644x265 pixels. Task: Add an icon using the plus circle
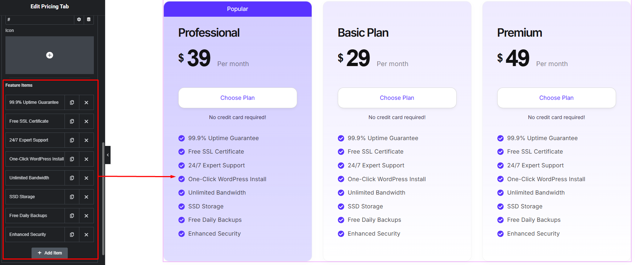[x=50, y=55]
